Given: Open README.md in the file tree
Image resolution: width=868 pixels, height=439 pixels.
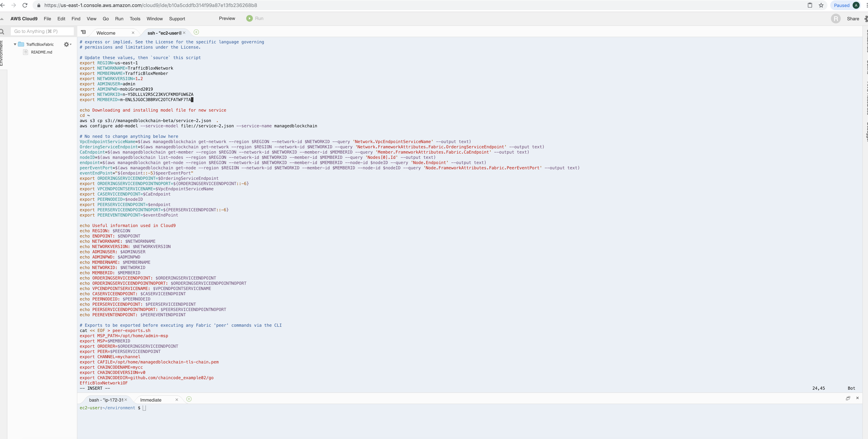Looking at the screenshot, I should (x=41, y=52).
